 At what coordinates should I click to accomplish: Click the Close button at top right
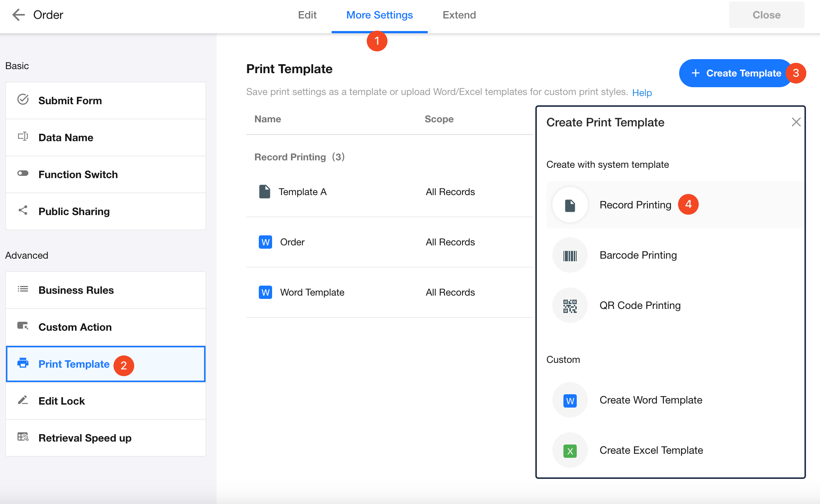tap(766, 15)
